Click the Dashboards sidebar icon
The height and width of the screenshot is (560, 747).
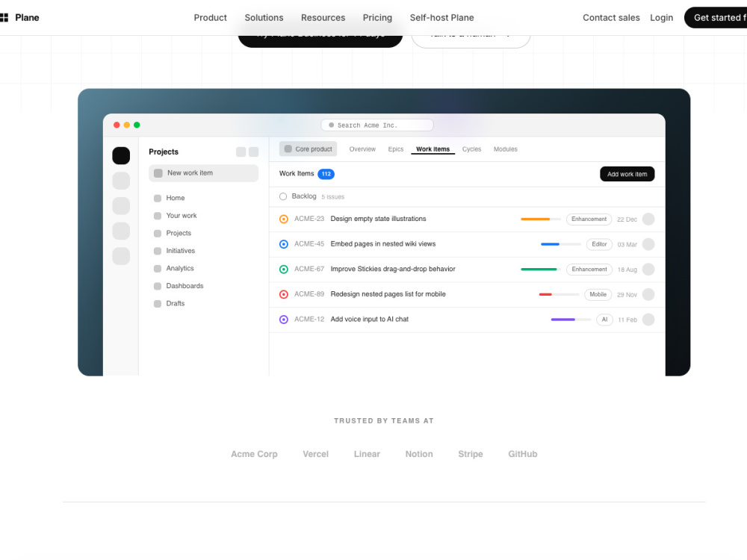tap(158, 286)
